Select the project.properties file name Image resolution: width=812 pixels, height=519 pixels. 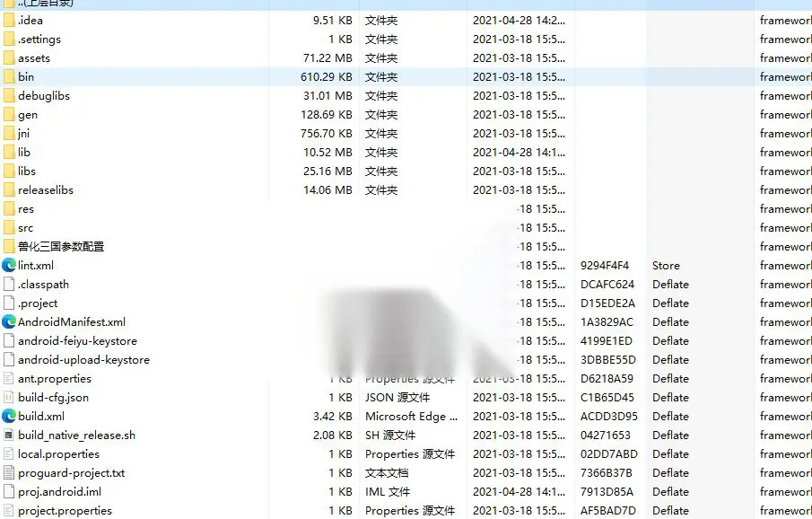coord(65,511)
